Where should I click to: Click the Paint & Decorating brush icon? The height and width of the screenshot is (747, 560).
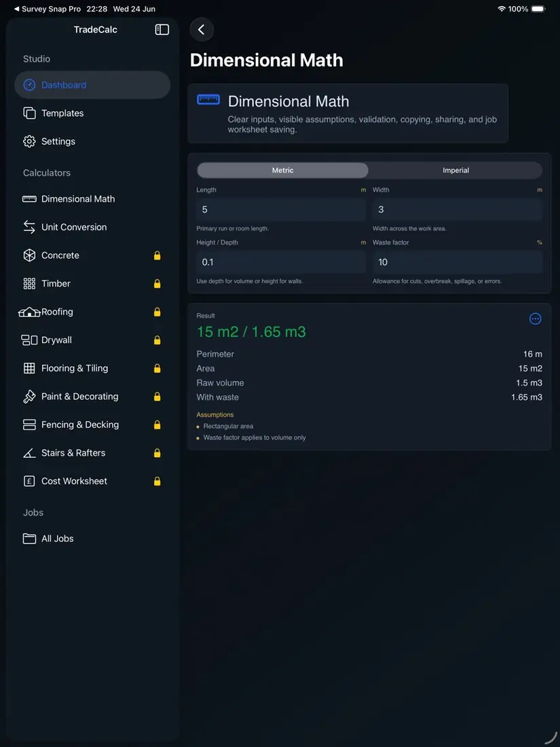point(29,397)
